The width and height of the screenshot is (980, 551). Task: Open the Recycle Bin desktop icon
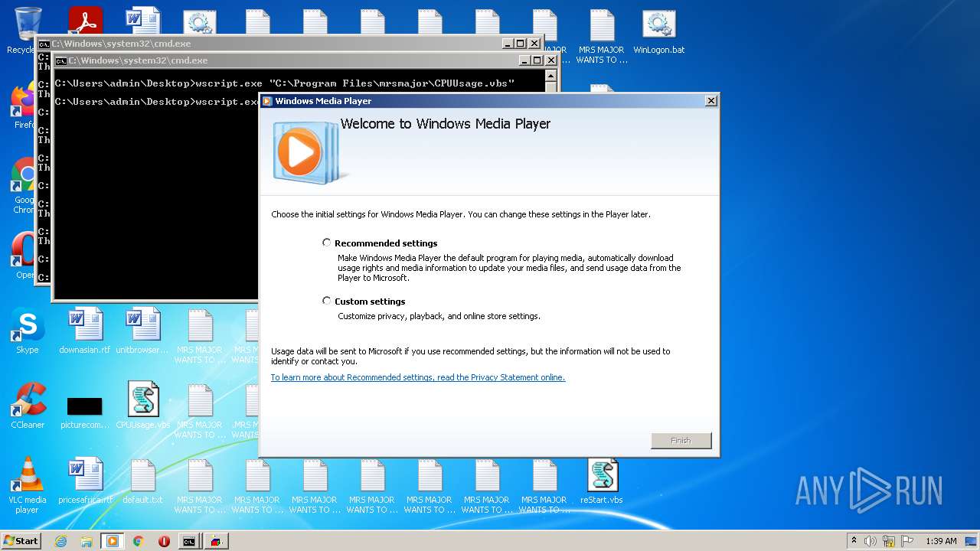[27, 31]
